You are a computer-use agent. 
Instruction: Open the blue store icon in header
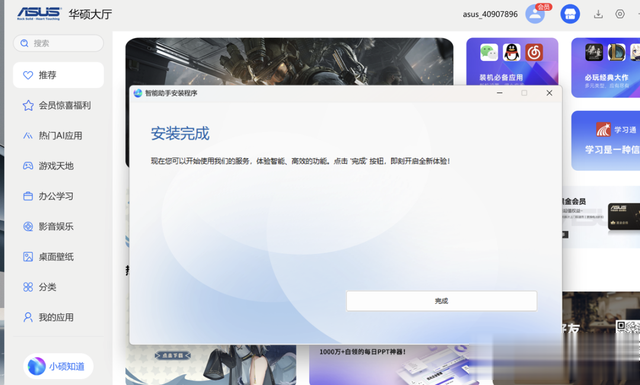(570, 14)
